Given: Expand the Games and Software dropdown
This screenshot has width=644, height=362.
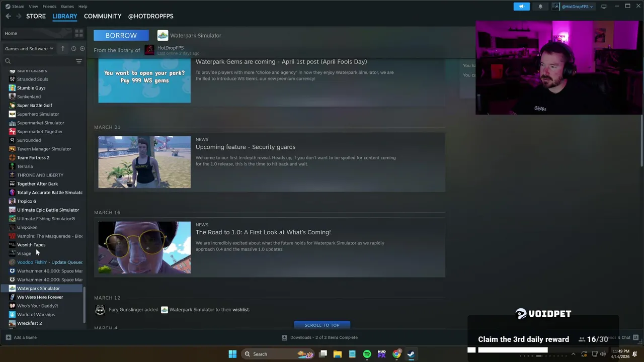Looking at the screenshot, I should 29,49.
